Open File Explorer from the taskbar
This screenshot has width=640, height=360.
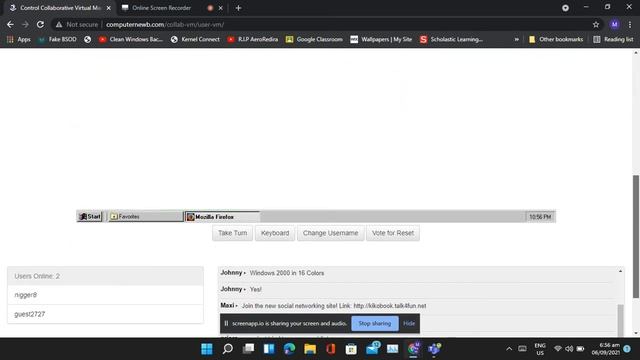[x=310, y=349]
